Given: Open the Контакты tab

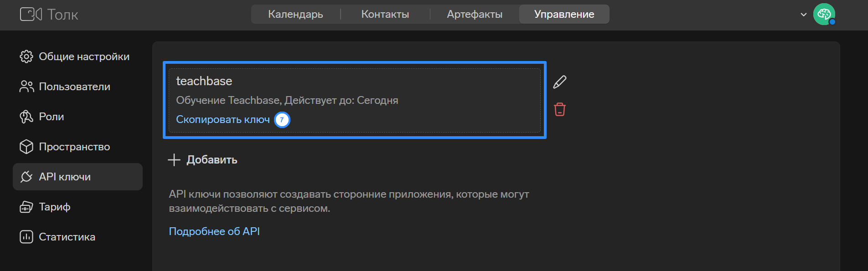Looking at the screenshot, I should pyautogui.click(x=385, y=14).
